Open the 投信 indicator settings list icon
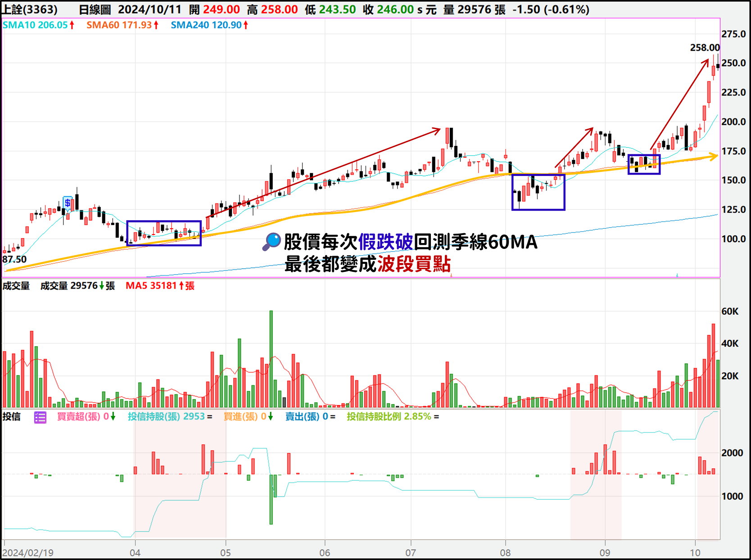Viewport: 751px width, 560px height. coord(40,417)
